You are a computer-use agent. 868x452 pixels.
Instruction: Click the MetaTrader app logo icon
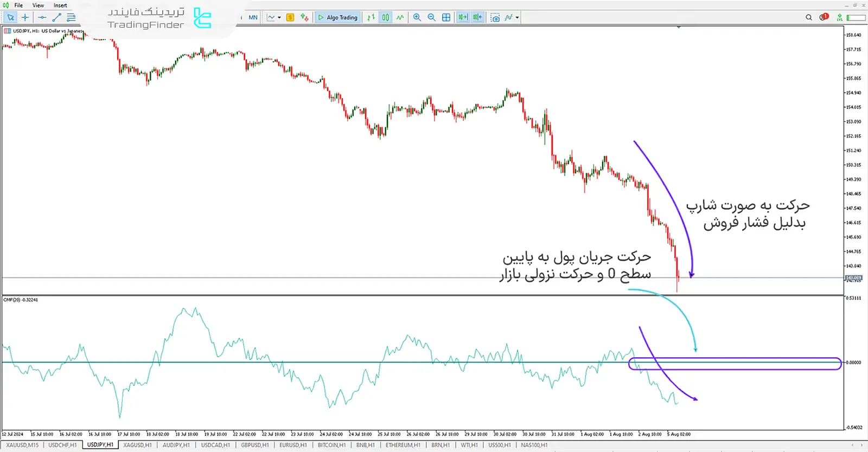coord(6,5)
